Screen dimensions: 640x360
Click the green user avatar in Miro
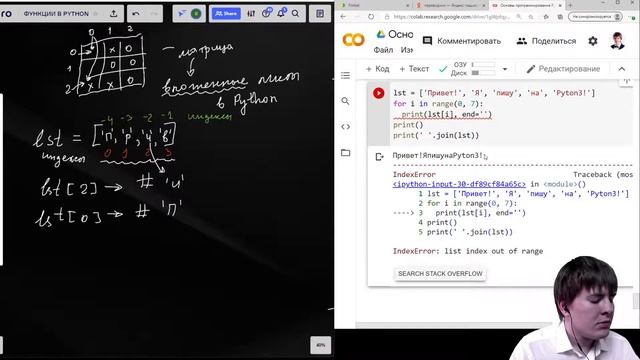pos(196,13)
